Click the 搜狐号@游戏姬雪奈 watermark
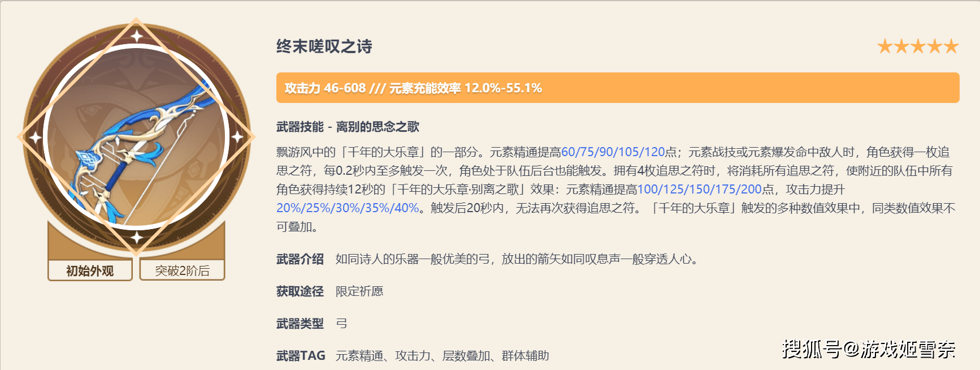 [x=869, y=350]
